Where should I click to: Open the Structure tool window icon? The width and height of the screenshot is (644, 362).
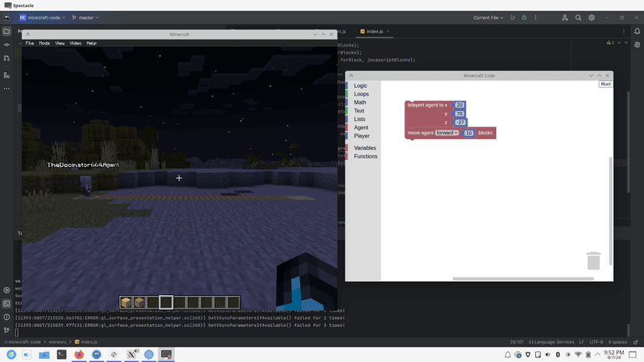[6, 75]
